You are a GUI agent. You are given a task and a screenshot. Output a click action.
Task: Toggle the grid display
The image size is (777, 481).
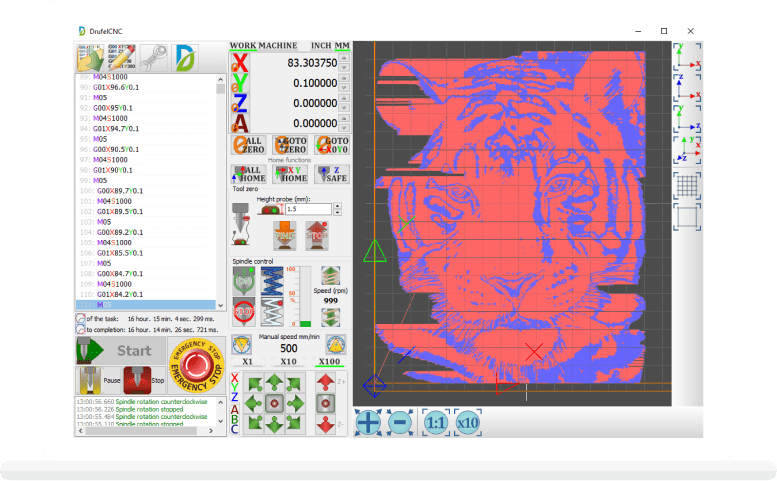[x=687, y=186]
